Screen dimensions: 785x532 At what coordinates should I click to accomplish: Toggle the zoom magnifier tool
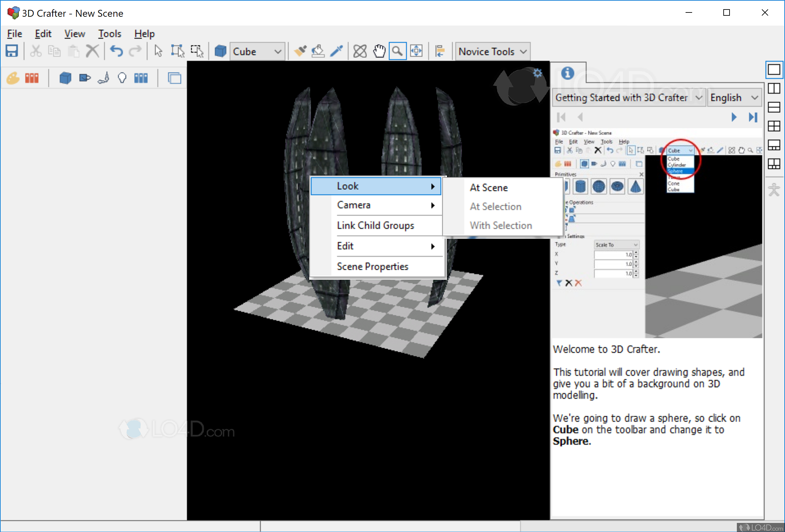tap(397, 51)
